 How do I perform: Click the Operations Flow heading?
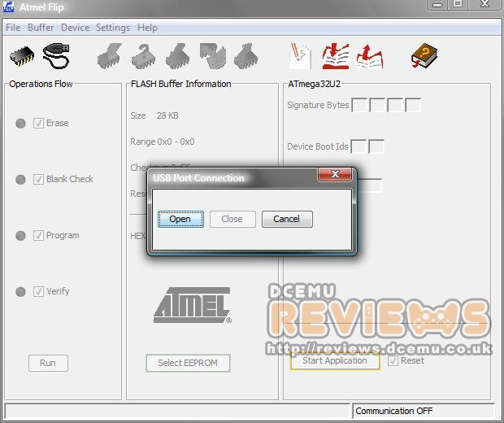tap(41, 84)
